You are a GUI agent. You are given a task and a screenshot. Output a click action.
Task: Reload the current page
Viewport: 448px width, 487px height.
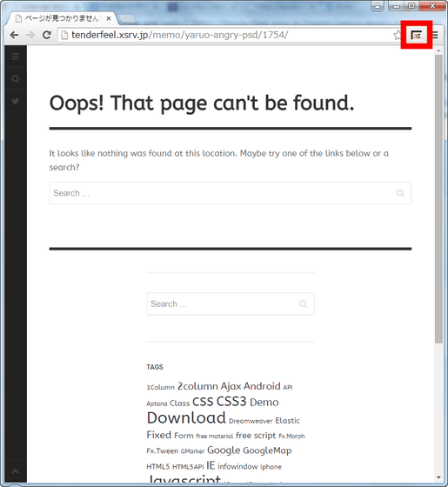pyautogui.click(x=47, y=35)
